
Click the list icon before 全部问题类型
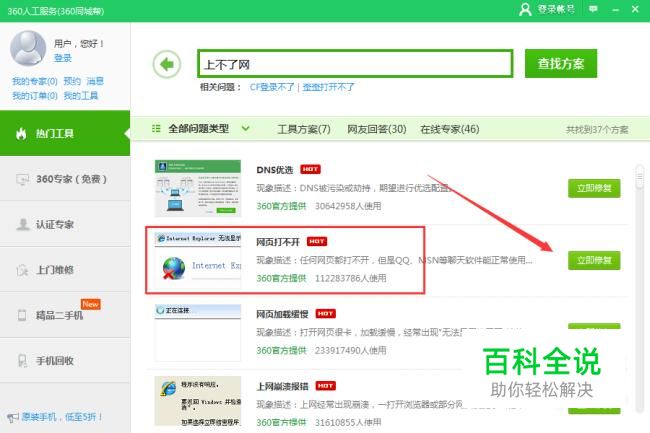[x=156, y=128]
